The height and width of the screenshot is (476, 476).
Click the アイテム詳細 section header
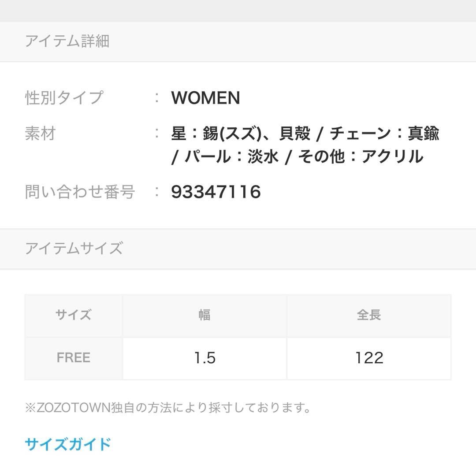coord(67,41)
